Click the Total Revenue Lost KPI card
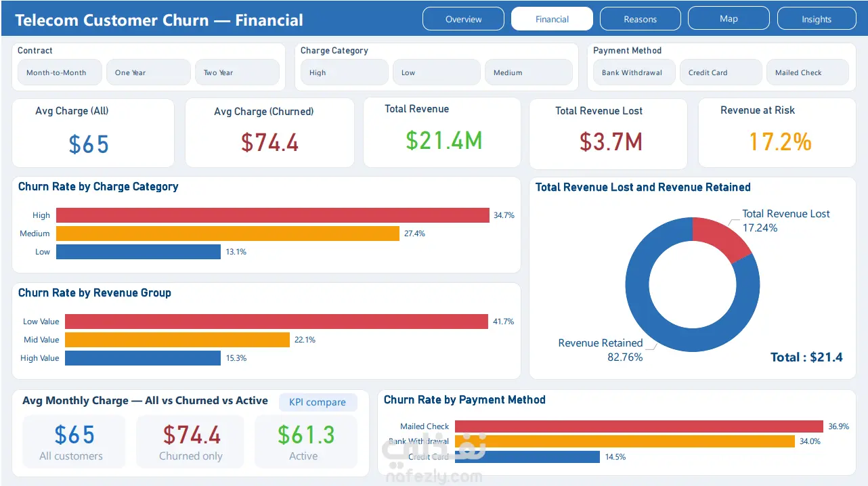Image resolution: width=868 pixels, height=486 pixels. click(608, 133)
